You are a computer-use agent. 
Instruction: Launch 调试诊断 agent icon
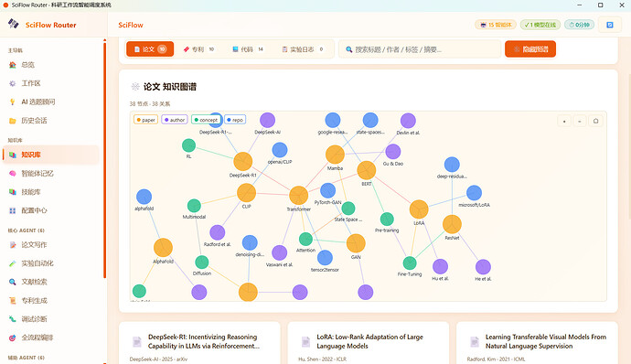[x=13, y=319]
